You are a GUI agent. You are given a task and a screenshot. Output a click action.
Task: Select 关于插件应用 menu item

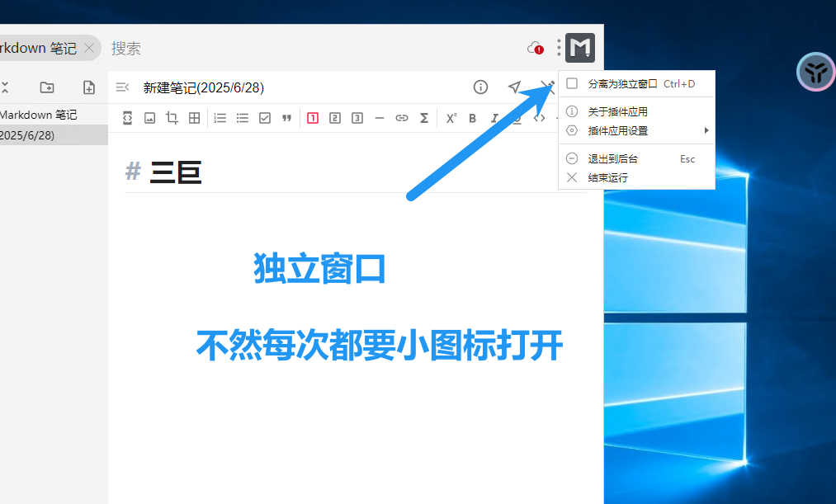[x=617, y=111]
